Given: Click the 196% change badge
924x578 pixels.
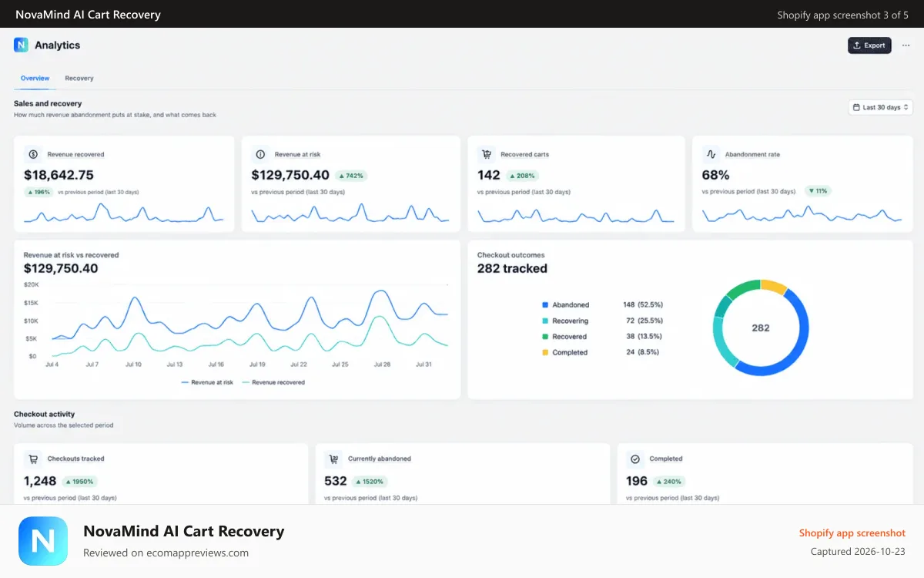Looking at the screenshot, I should (x=39, y=191).
